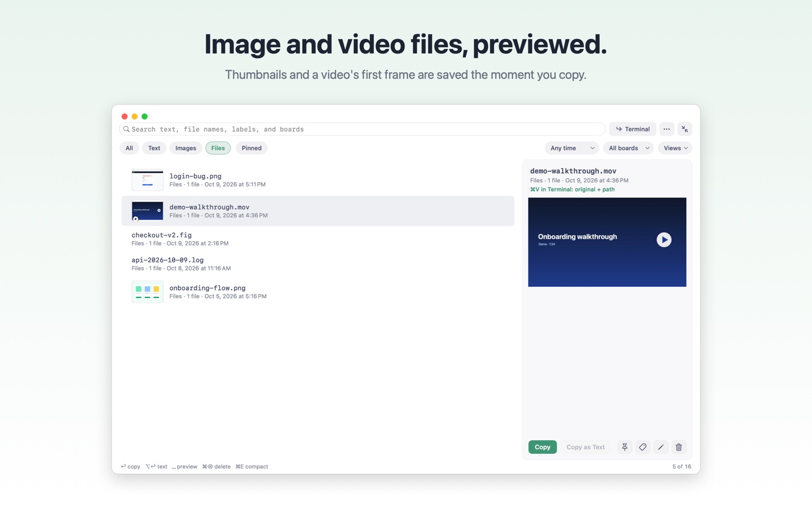Image resolution: width=812 pixels, height=508 pixels.
Task: Open the Views dropdown
Action: (675, 148)
